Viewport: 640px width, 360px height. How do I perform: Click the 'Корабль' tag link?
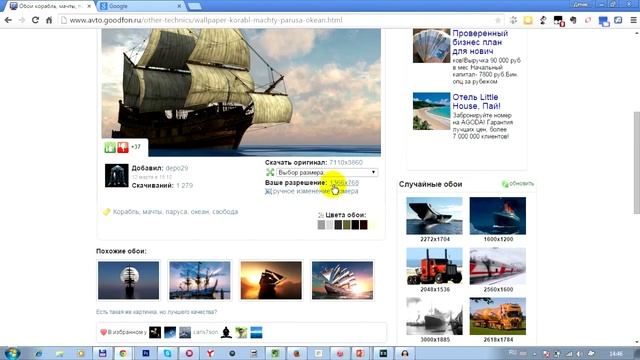coord(126,212)
